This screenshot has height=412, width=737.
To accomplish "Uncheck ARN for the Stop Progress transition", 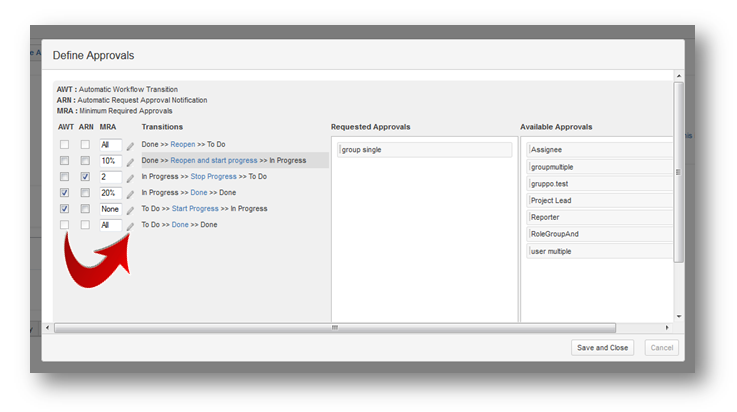I will coord(85,177).
